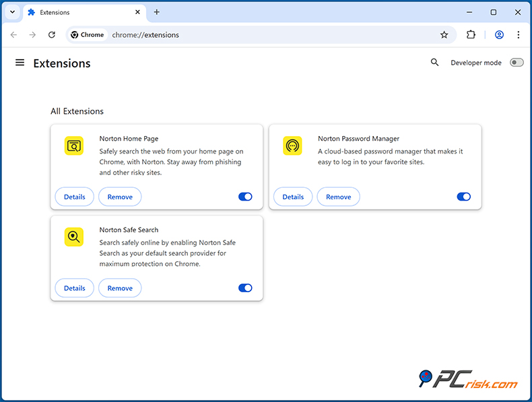532x402 pixels.
Task: Expand the tab search dropdown arrow
Action: [x=12, y=12]
